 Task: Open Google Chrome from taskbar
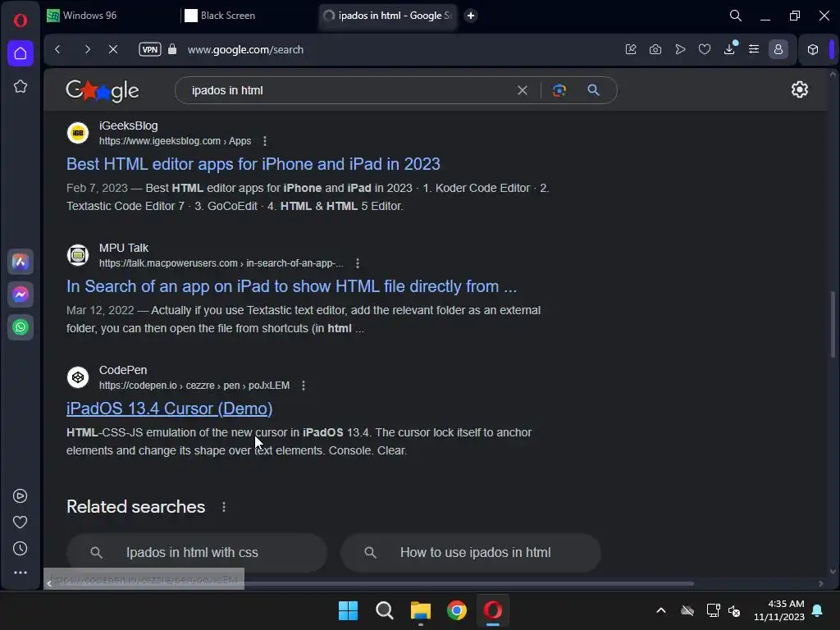(x=456, y=610)
